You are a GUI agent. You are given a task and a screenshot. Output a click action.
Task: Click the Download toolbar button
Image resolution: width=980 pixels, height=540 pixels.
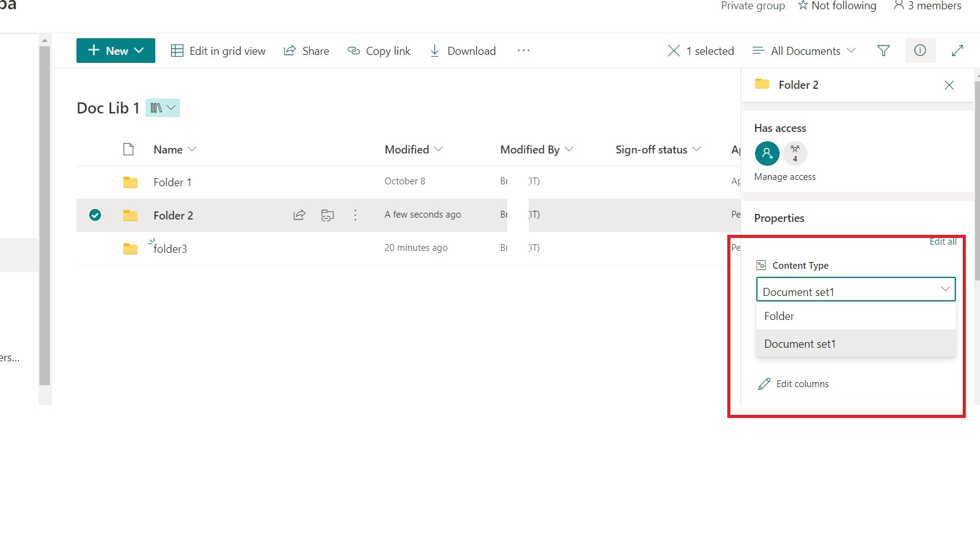(462, 51)
